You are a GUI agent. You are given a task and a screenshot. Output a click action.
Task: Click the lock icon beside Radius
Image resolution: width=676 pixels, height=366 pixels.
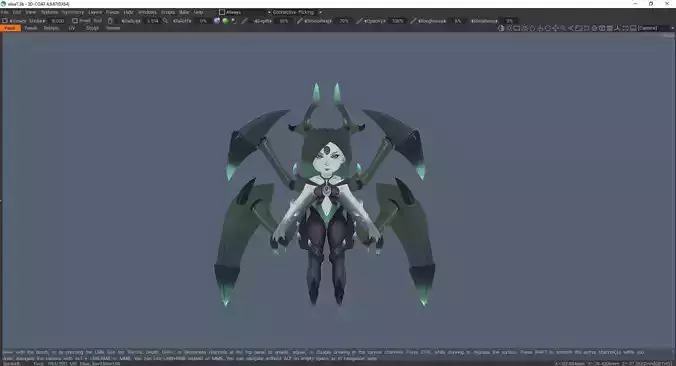click(x=110, y=21)
